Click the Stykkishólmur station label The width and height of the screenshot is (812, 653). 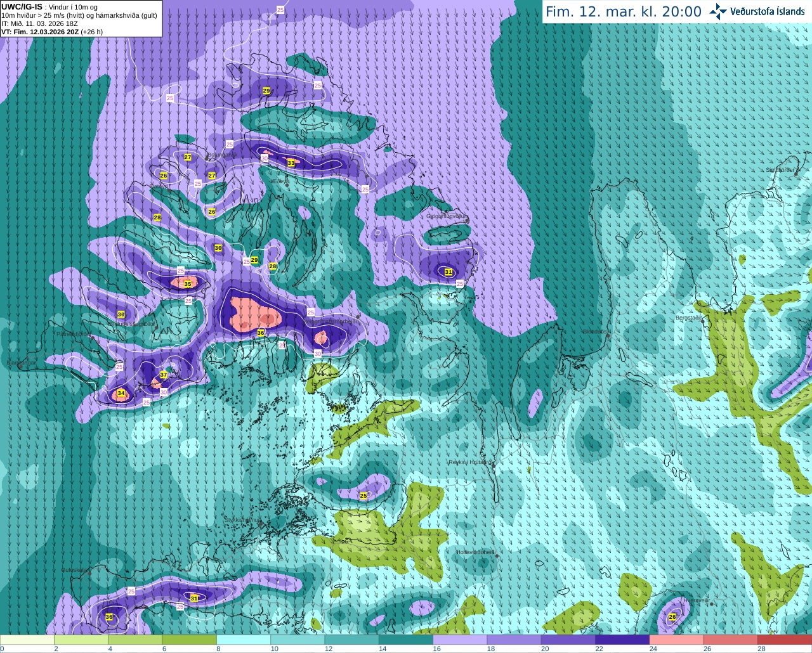tap(242, 520)
